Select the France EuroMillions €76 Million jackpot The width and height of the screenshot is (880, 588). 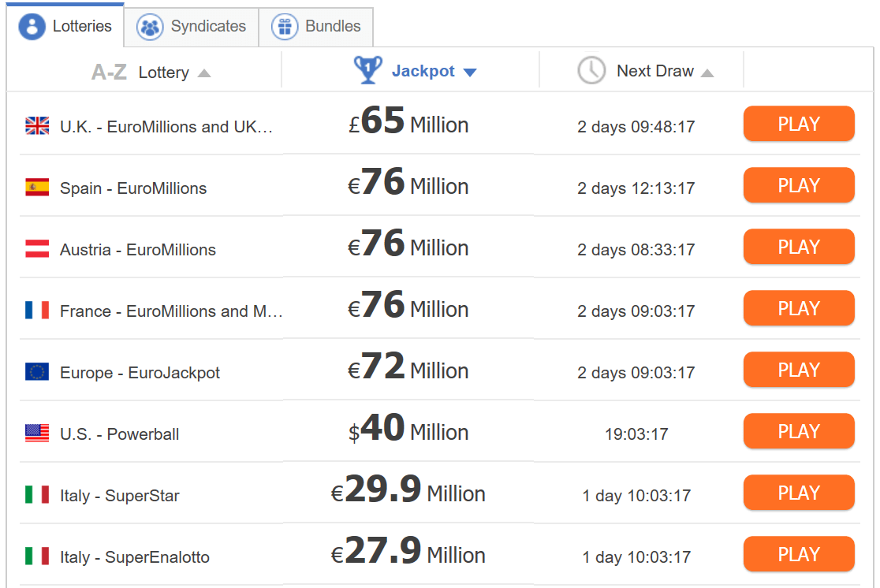pos(408,309)
